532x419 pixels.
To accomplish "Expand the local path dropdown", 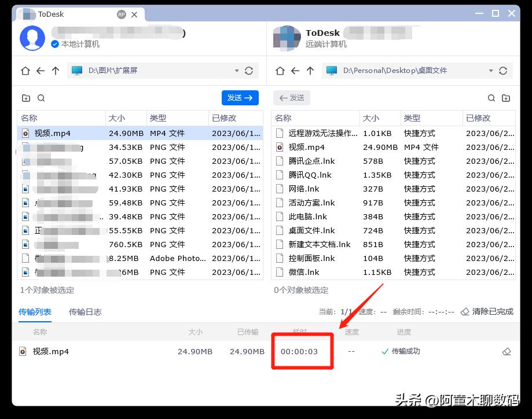I will (236, 70).
